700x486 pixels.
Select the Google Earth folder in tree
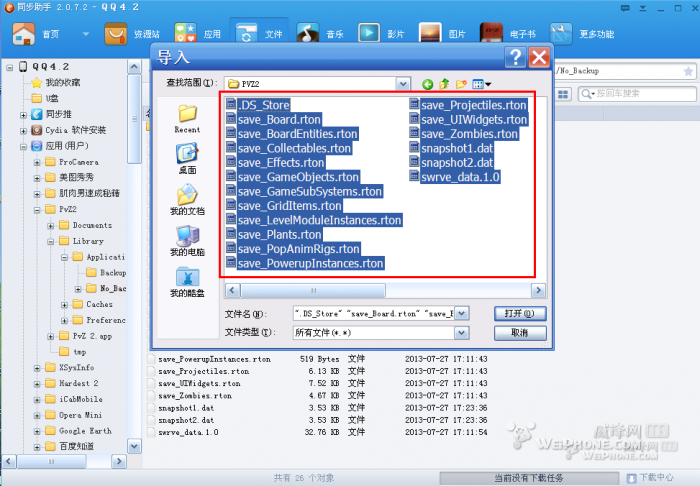coord(79,431)
